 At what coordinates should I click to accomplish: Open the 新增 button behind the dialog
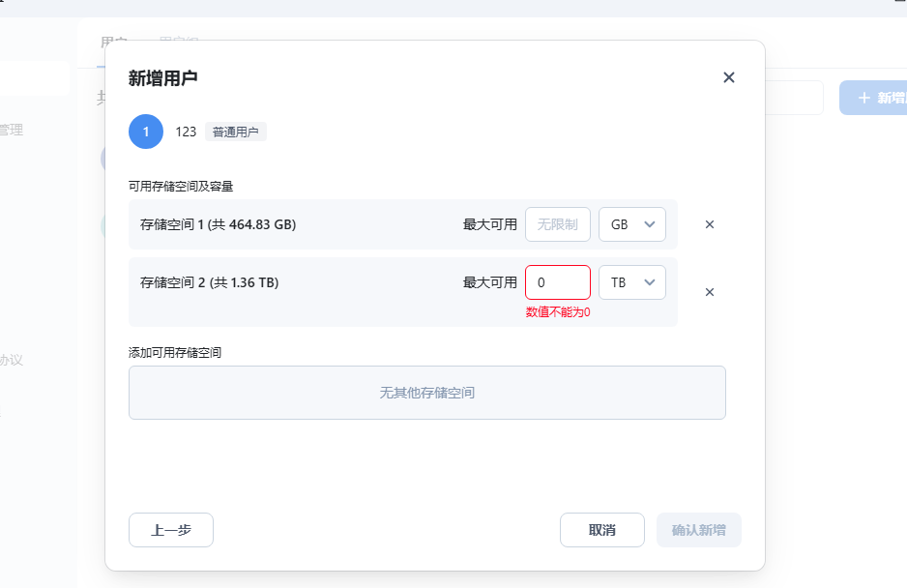tap(873, 98)
